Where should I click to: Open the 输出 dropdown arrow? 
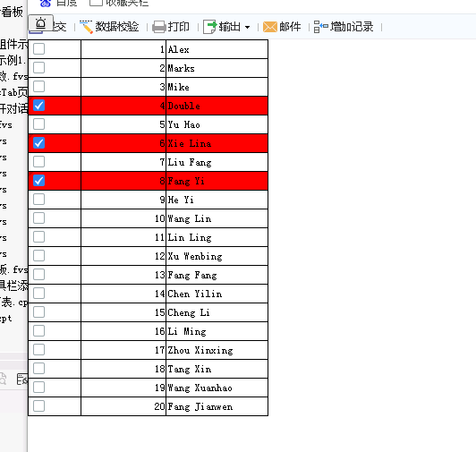[248, 27]
